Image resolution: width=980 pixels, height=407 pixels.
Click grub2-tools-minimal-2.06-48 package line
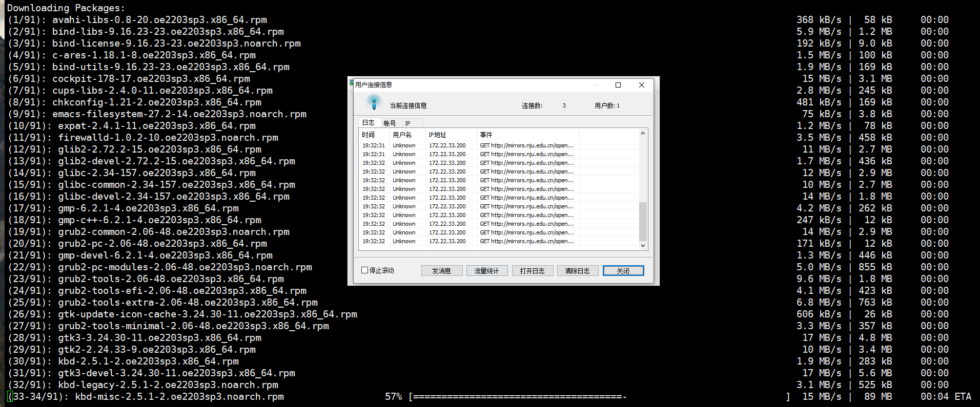[168, 326]
